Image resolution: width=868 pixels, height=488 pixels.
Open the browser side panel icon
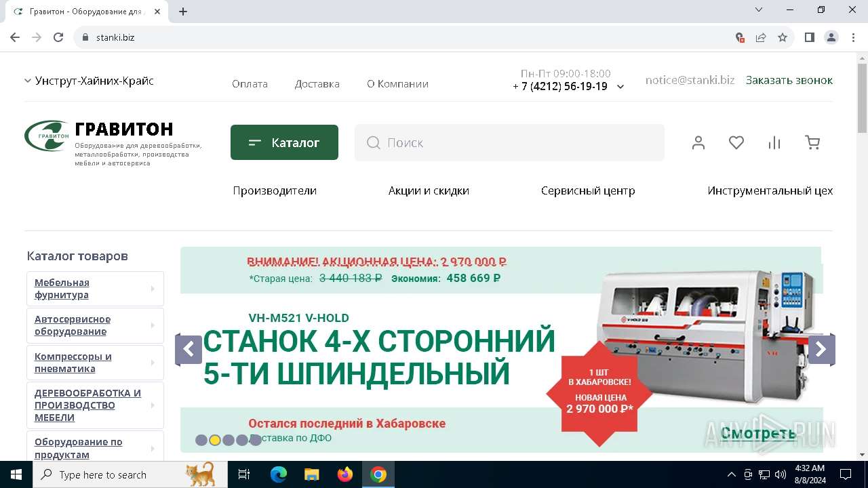[809, 37]
